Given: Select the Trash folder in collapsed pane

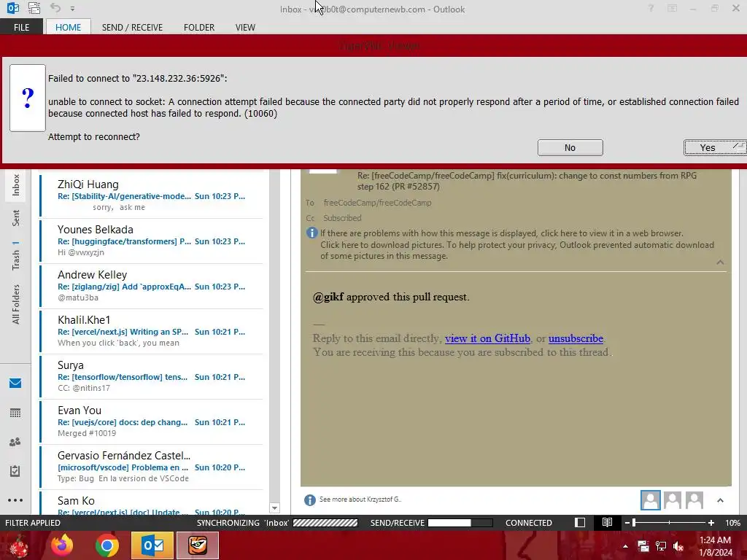Looking at the screenshot, I should pyautogui.click(x=16, y=255).
